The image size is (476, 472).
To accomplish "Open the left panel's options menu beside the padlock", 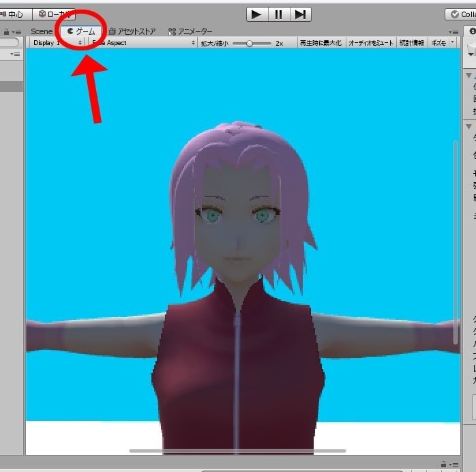I will [16, 32].
